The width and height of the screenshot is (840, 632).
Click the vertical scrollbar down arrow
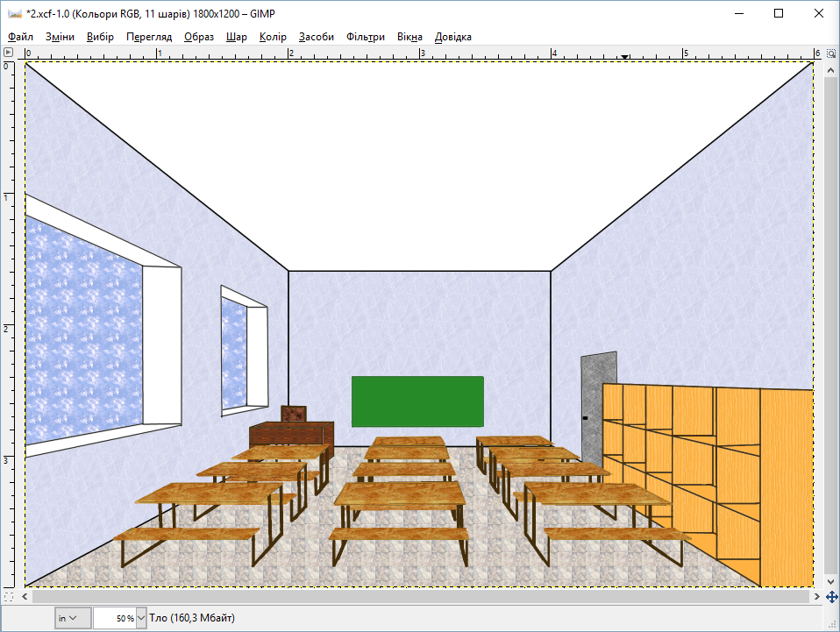tap(831, 582)
